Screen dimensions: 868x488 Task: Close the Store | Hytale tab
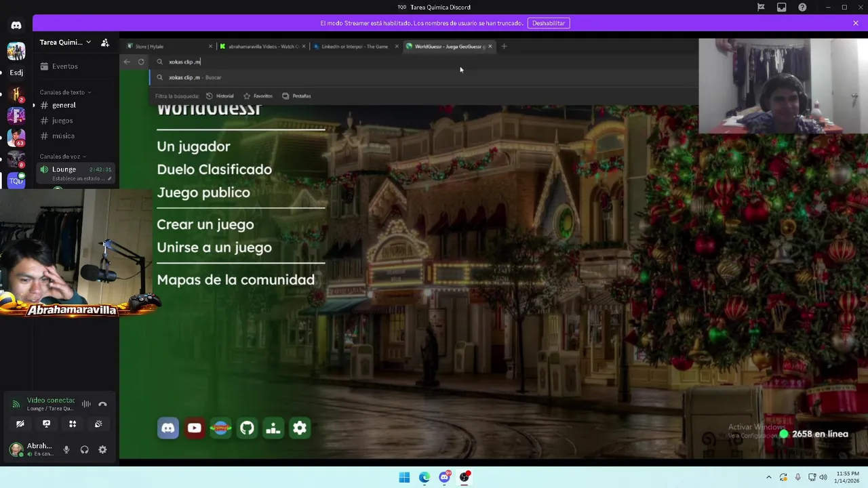210,47
